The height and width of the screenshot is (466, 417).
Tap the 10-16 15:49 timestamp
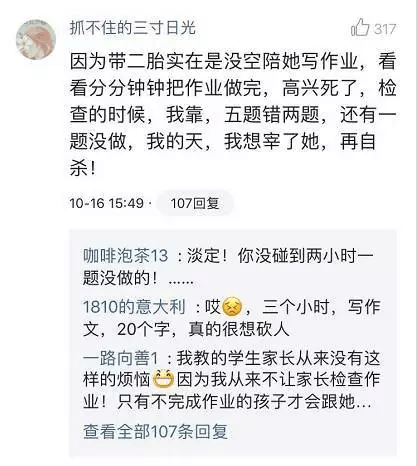point(106,203)
